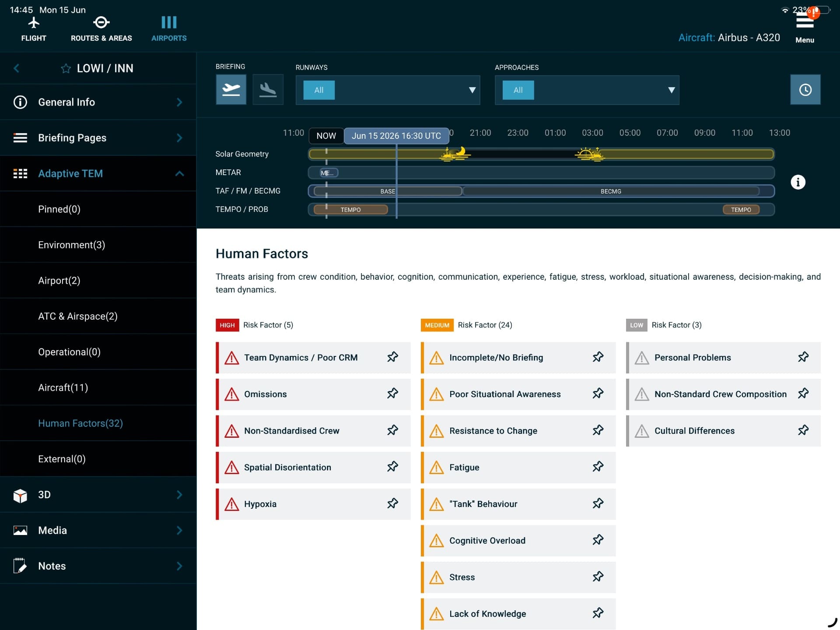The image size is (840, 630).
Task: Select the arrival briefing landing icon
Action: point(268,90)
